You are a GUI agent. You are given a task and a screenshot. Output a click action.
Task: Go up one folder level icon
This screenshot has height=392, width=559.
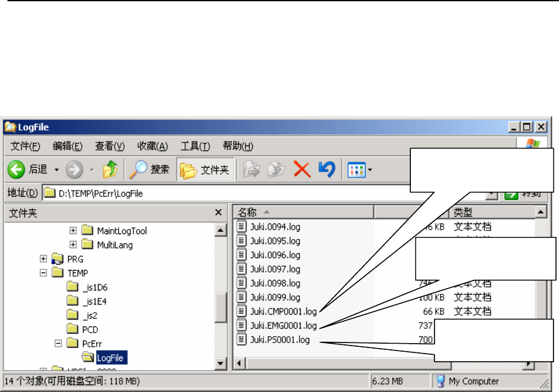point(110,169)
